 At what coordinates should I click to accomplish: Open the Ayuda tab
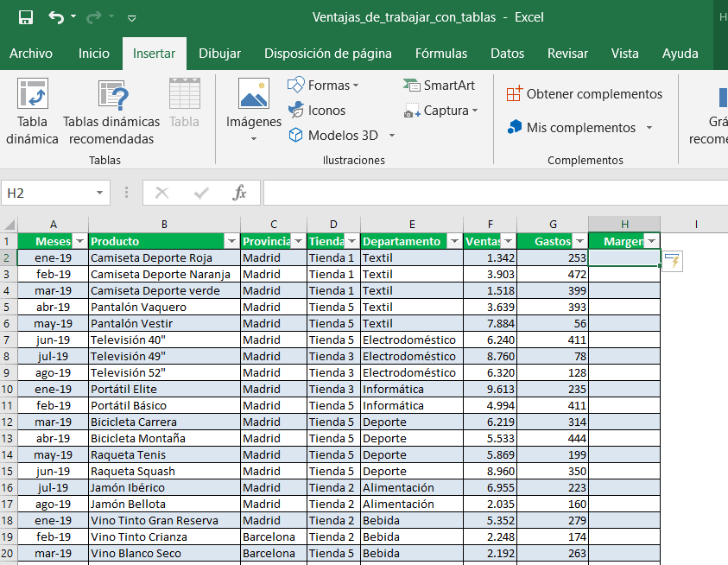pos(680,54)
